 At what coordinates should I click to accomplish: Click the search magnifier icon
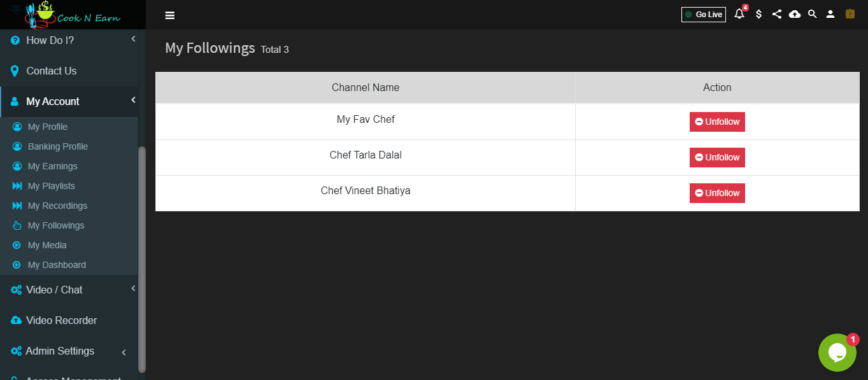[813, 14]
